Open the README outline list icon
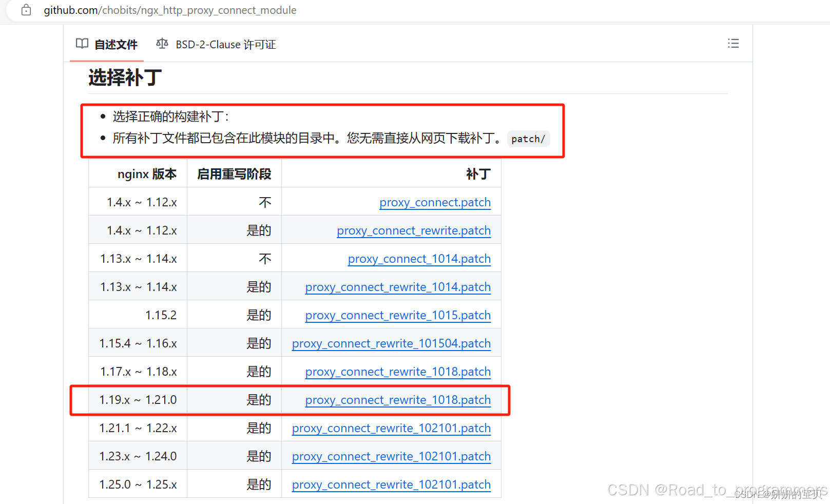Screen dimensions: 830x504 click(733, 44)
